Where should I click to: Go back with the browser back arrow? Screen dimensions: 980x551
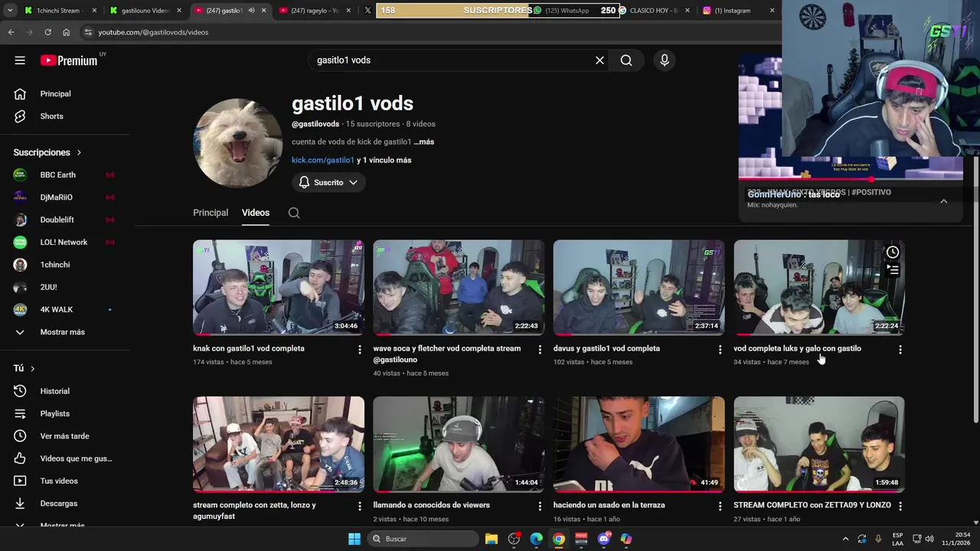pyautogui.click(x=11, y=32)
